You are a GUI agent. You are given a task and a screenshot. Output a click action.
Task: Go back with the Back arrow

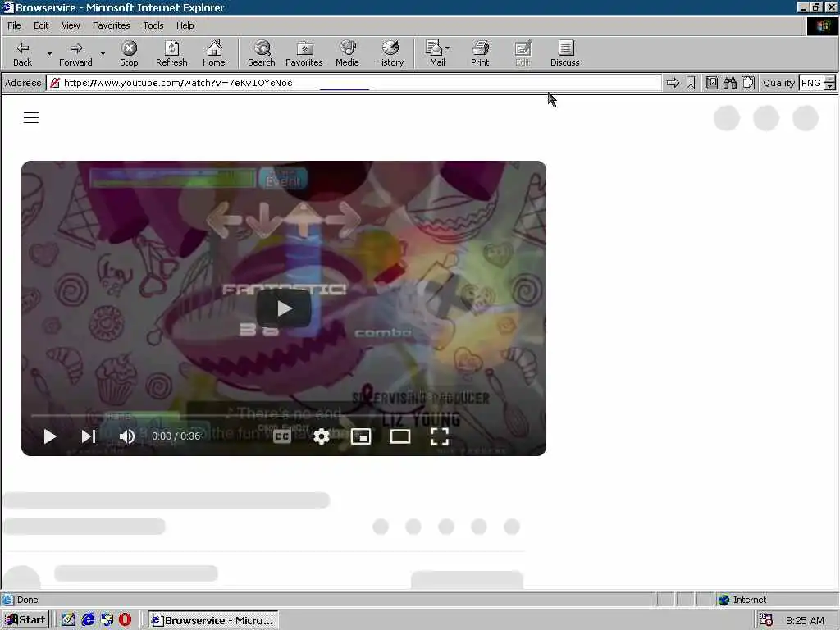22,54
